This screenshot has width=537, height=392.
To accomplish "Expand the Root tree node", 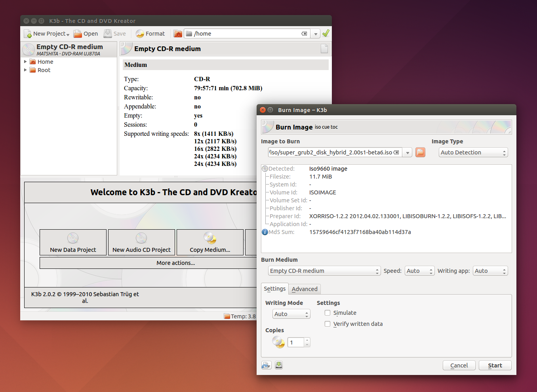I will pyautogui.click(x=25, y=70).
